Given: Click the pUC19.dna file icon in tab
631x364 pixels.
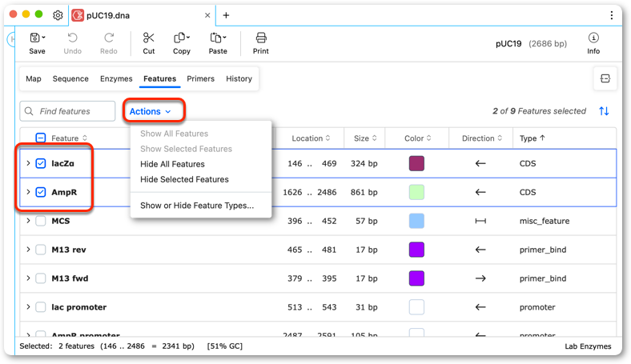Looking at the screenshot, I should [x=78, y=15].
